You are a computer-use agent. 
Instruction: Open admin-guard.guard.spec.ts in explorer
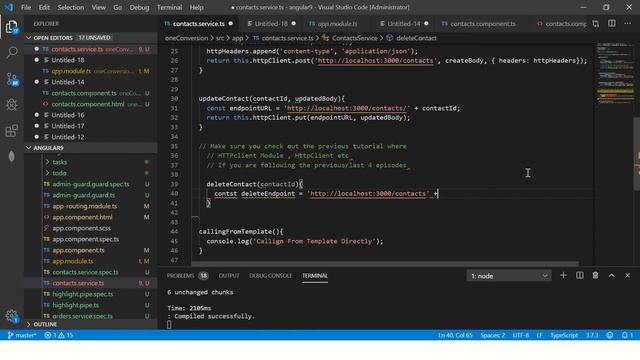91,184
